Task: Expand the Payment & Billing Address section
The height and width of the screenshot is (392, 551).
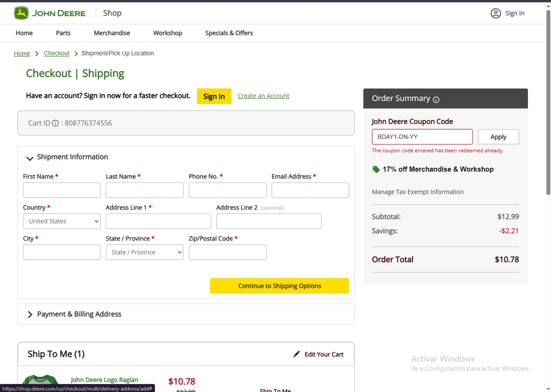Action: coord(186,314)
